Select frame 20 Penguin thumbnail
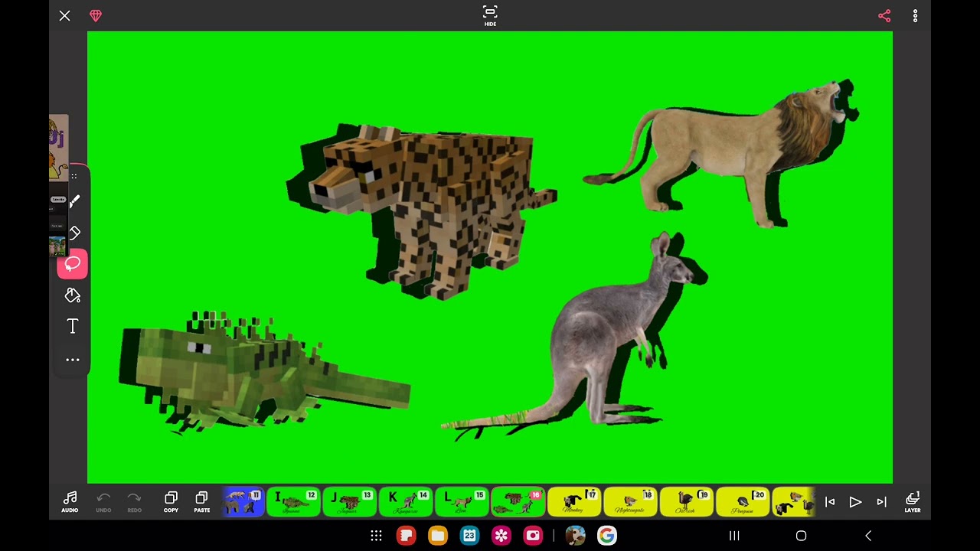The width and height of the screenshot is (980, 551). pos(742,502)
